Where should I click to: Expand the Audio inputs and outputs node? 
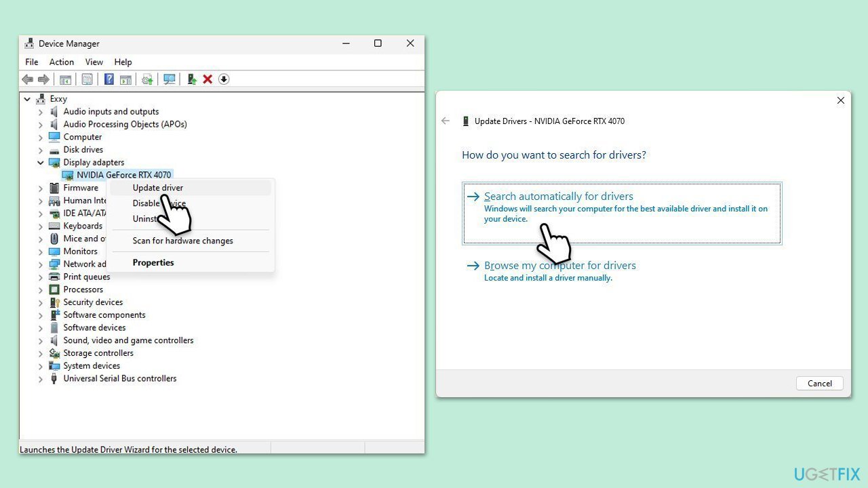point(41,112)
